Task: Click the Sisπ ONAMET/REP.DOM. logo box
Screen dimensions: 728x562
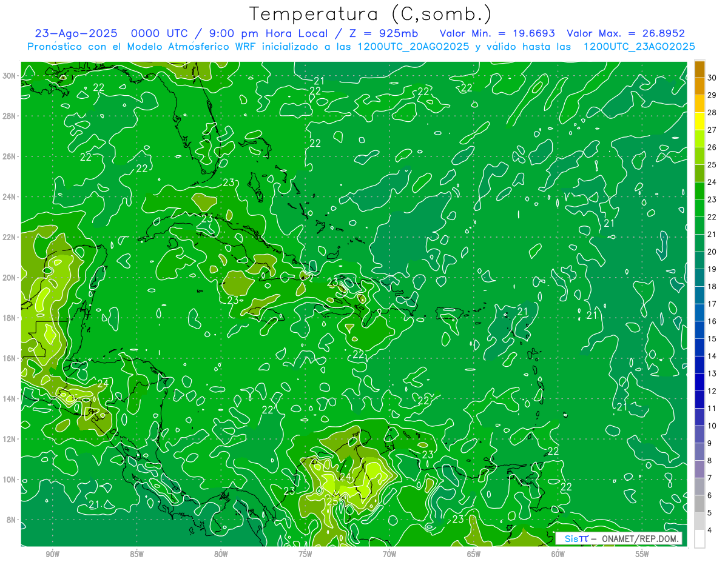Action: (619, 538)
